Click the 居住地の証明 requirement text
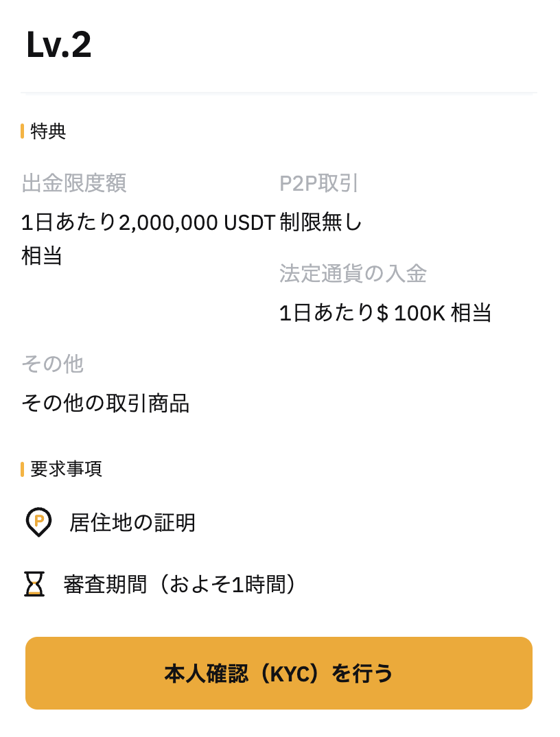Image resolution: width=560 pixels, height=737 pixels. tap(132, 522)
